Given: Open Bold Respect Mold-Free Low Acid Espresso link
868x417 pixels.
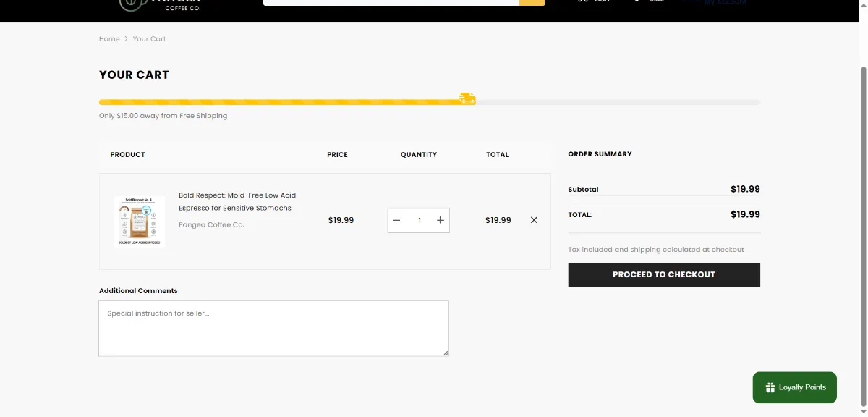Looking at the screenshot, I should tap(237, 201).
